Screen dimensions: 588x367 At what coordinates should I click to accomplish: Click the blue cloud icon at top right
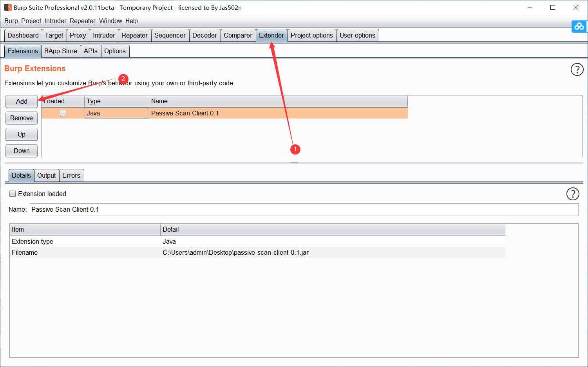[579, 26]
